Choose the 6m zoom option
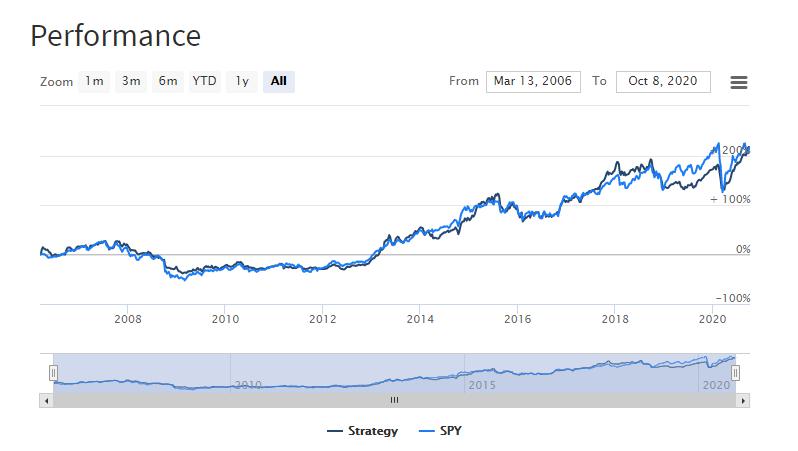798x451 pixels. point(167,81)
